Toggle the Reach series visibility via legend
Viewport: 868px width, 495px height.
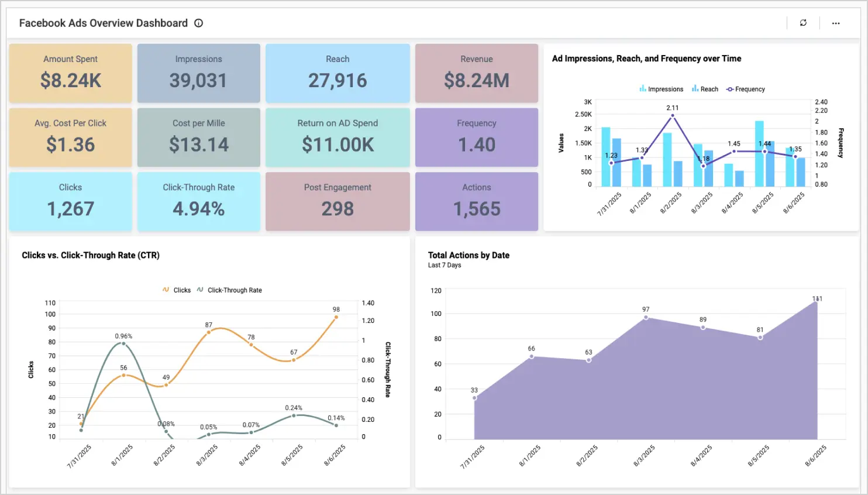pos(705,89)
